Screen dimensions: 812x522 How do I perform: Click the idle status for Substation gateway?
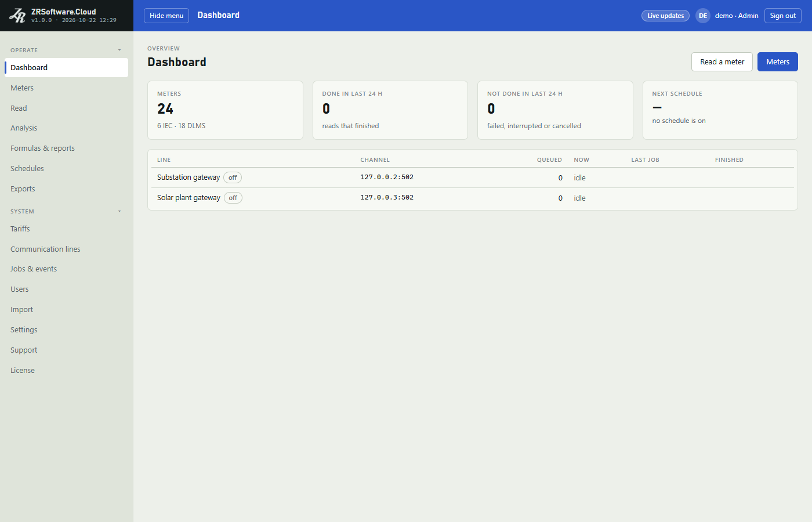click(x=579, y=177)
